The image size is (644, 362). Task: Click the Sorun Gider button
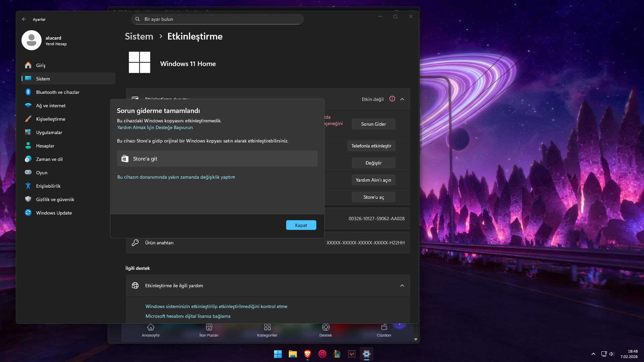[x=373, y=124]
